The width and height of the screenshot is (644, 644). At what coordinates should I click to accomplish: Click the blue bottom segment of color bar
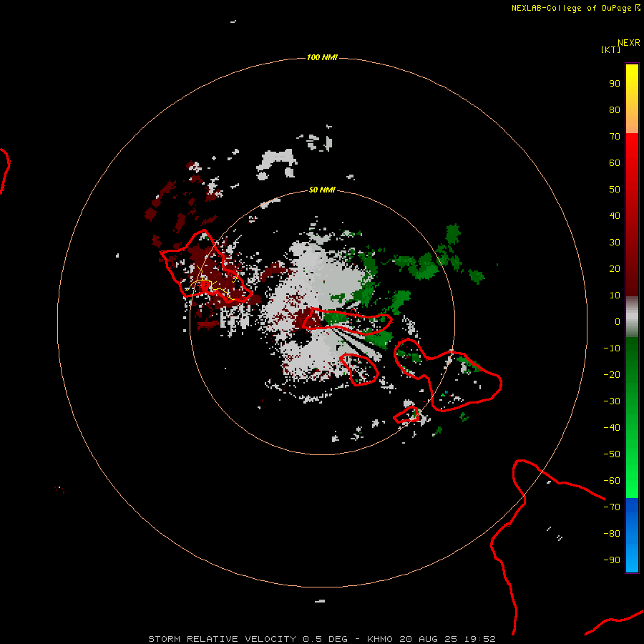pyautogui.click(x=632, y=535)
